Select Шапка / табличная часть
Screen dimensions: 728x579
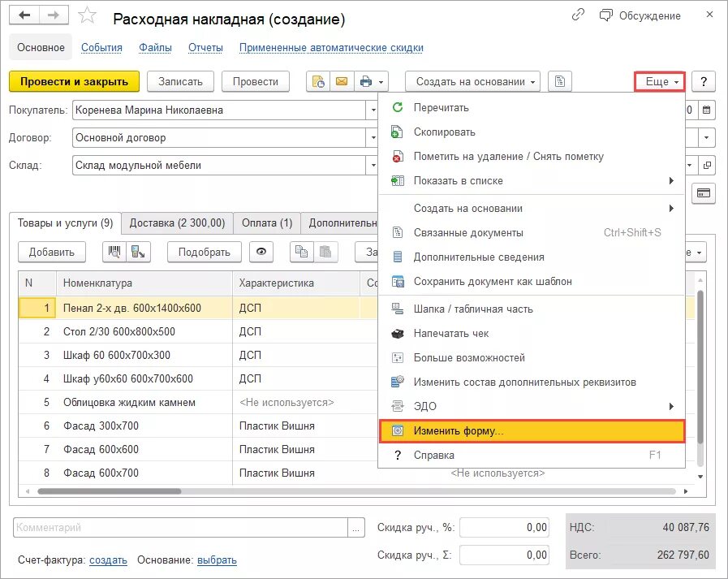click(532, 309)
